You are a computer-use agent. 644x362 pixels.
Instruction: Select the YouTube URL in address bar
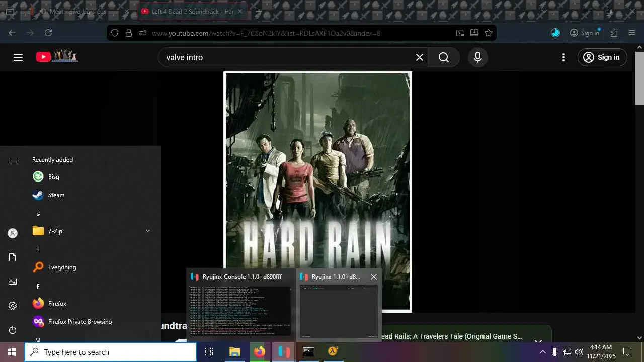pos(266,33)
